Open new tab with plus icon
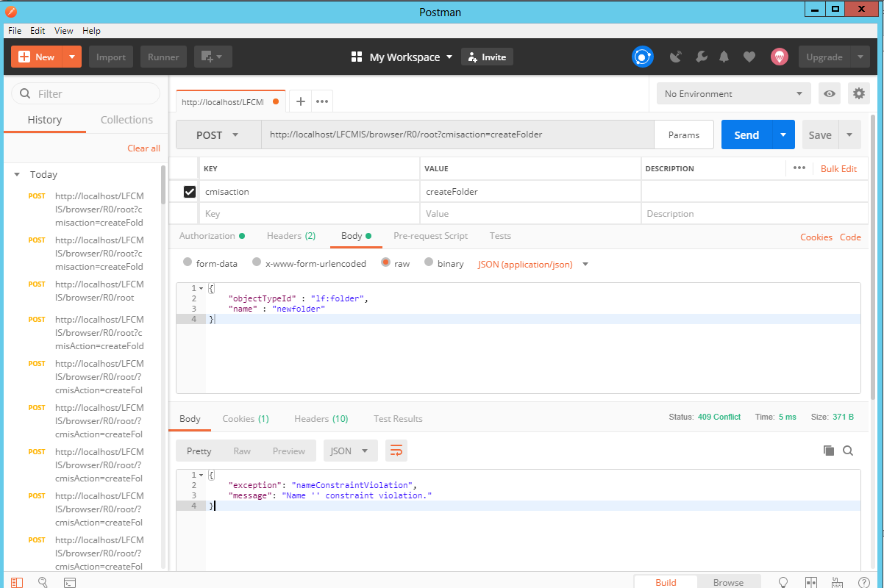The width and height of the screenshot is (884, 588). [300, 101]
